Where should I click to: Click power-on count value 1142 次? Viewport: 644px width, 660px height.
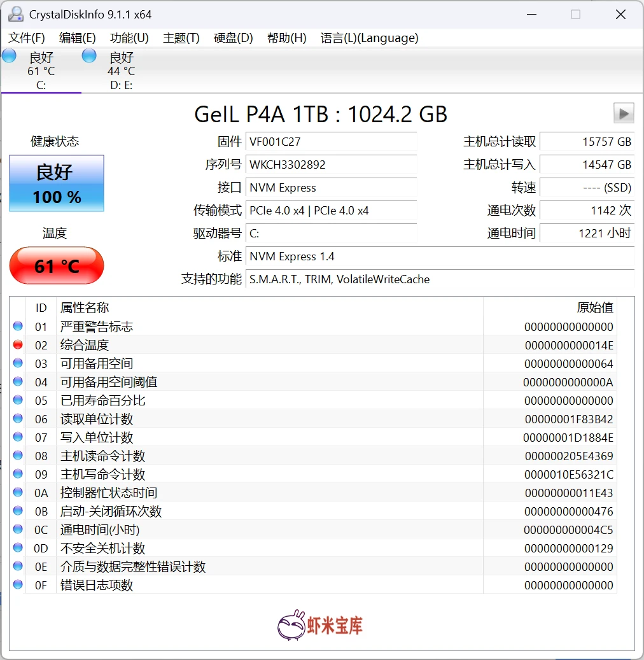tap(587, 210)
